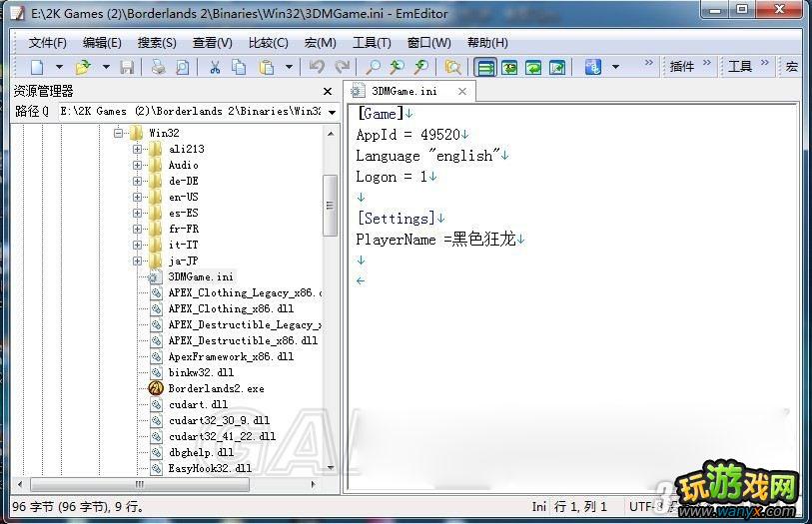
Task: Open Print Preview from the toolbar
Action: [183, 67]
